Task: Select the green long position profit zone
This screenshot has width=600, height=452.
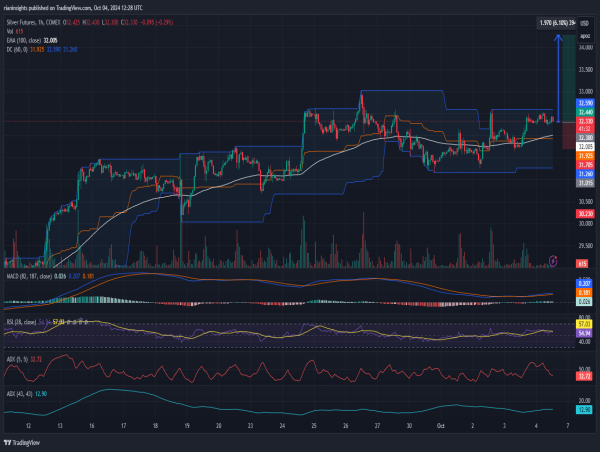Action: pyautogui.click(x=569, y=78)
